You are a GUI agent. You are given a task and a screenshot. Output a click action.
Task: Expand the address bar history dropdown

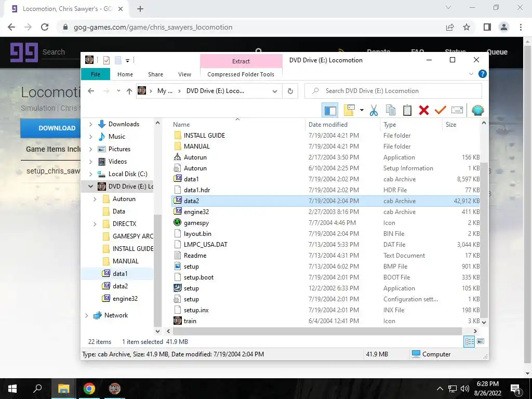pyautogui.click(x=275, y=91)
